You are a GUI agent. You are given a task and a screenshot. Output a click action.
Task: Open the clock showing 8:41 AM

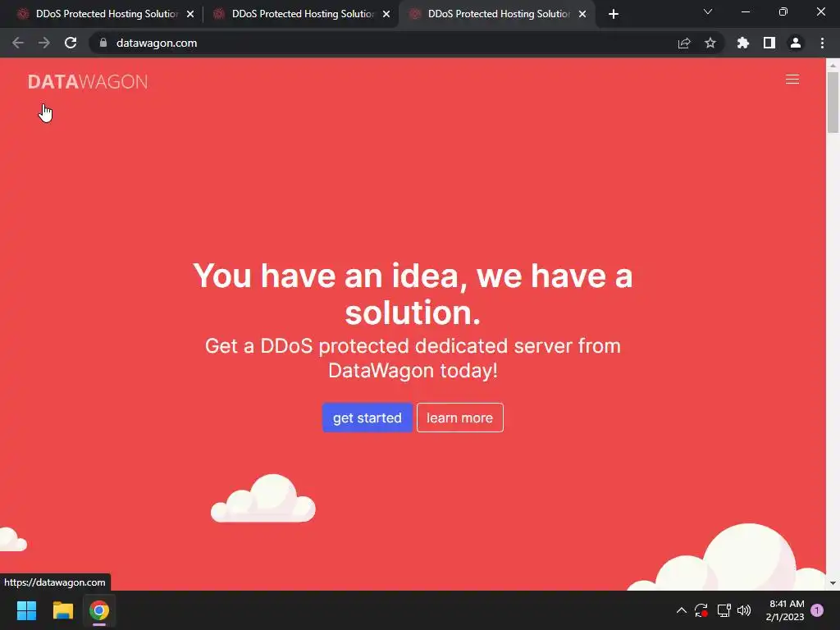785,610
